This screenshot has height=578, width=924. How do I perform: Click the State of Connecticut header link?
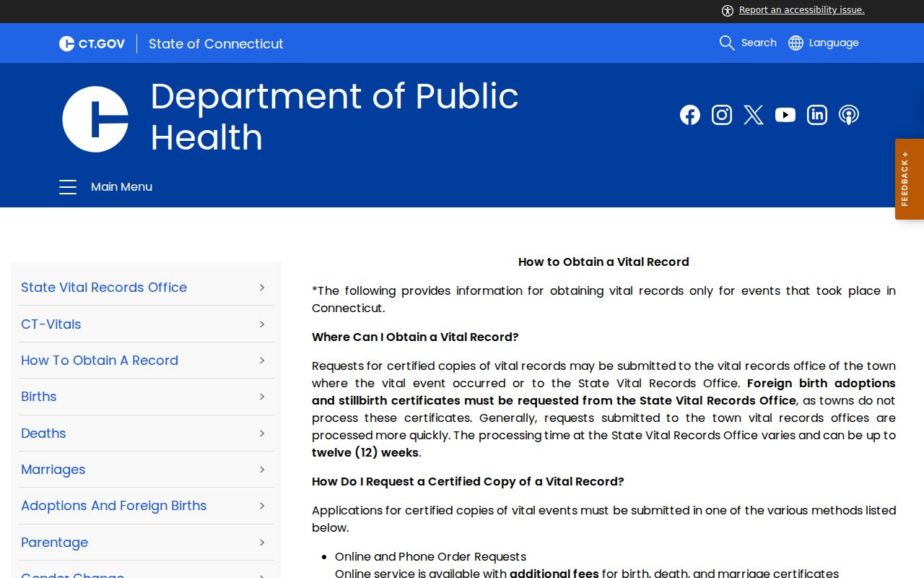pyautogui.click(x=216, y=43)
